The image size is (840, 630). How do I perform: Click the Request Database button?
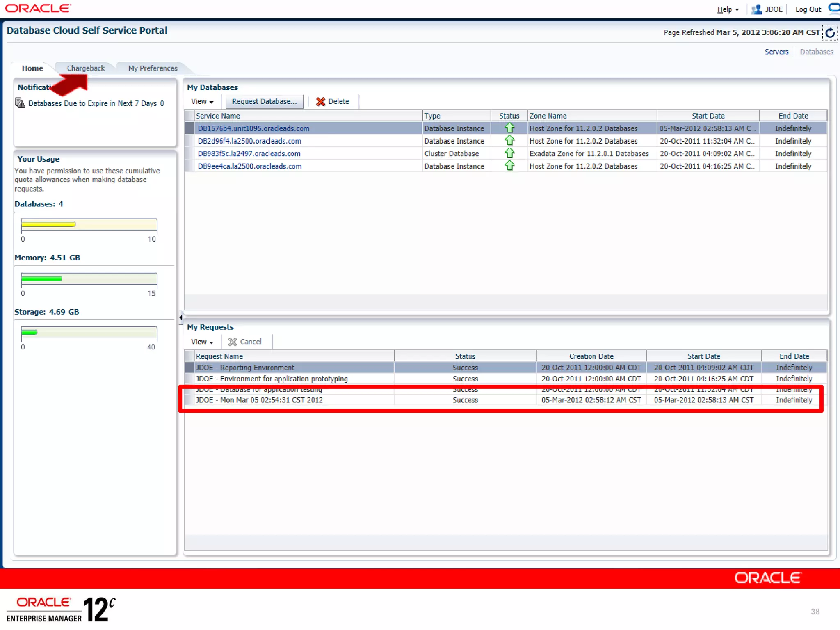pyautogui.click(x=264, y=102)
